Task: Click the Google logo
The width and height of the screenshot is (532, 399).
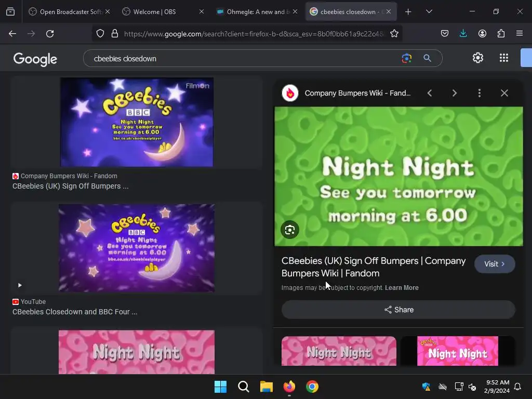Action: tap(35, 59)
